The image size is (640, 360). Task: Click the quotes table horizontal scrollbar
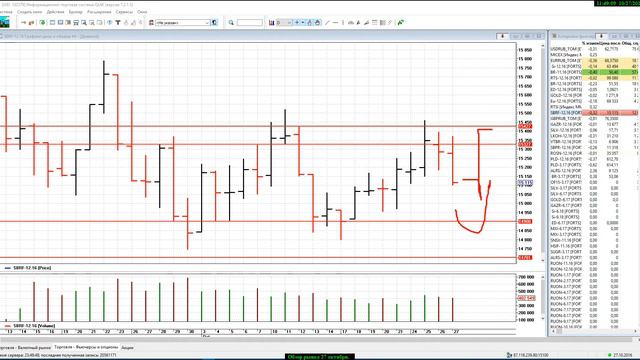click(594, 331)
